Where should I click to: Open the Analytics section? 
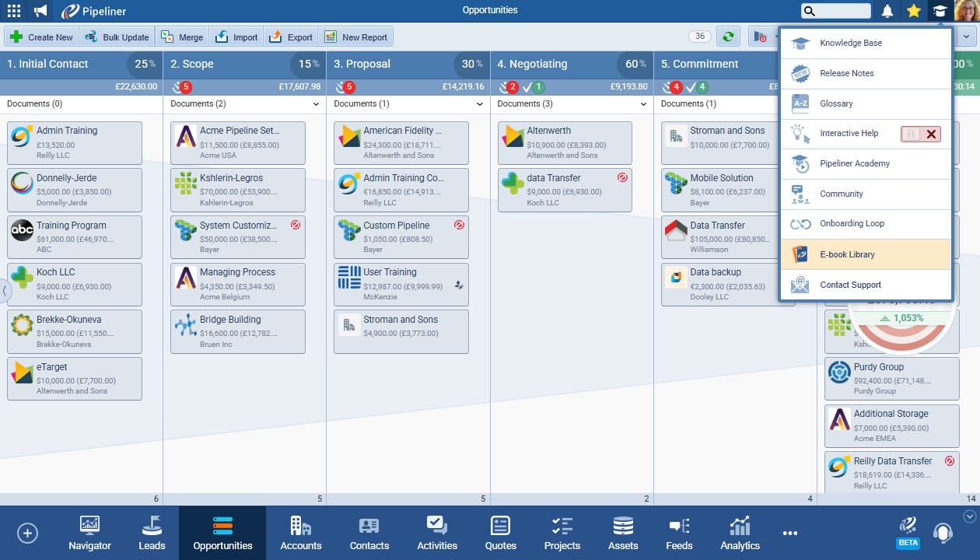(x=740, y=534)
